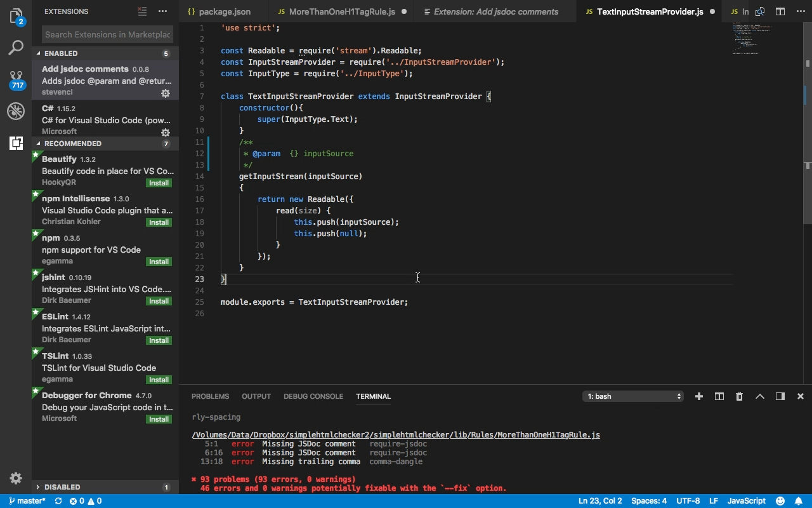Open the Search view in activity bar
The image size is (812, 508).
tap(16, 48)
